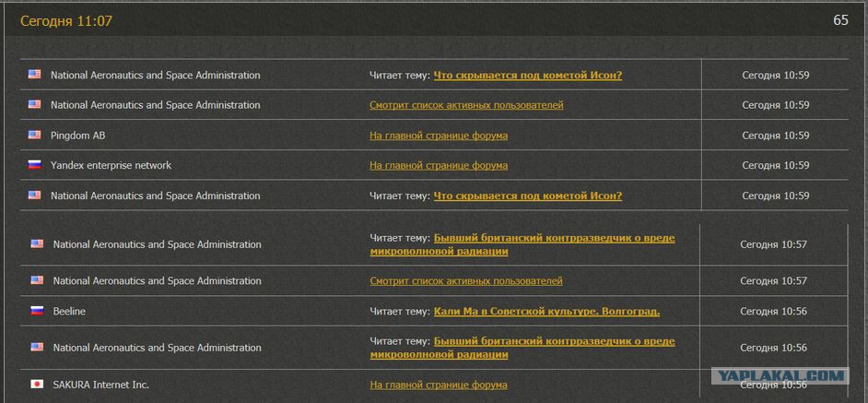Viewport: 868px width, 403px height.
Task: Open 'Бывший британский контрразведчик' topic link at 10:56
Action: (522, 348)
